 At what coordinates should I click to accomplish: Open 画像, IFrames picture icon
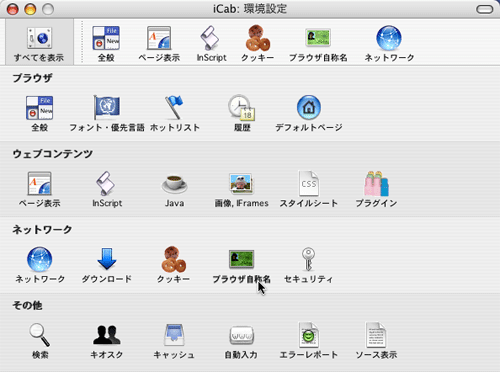pos(241,183)
